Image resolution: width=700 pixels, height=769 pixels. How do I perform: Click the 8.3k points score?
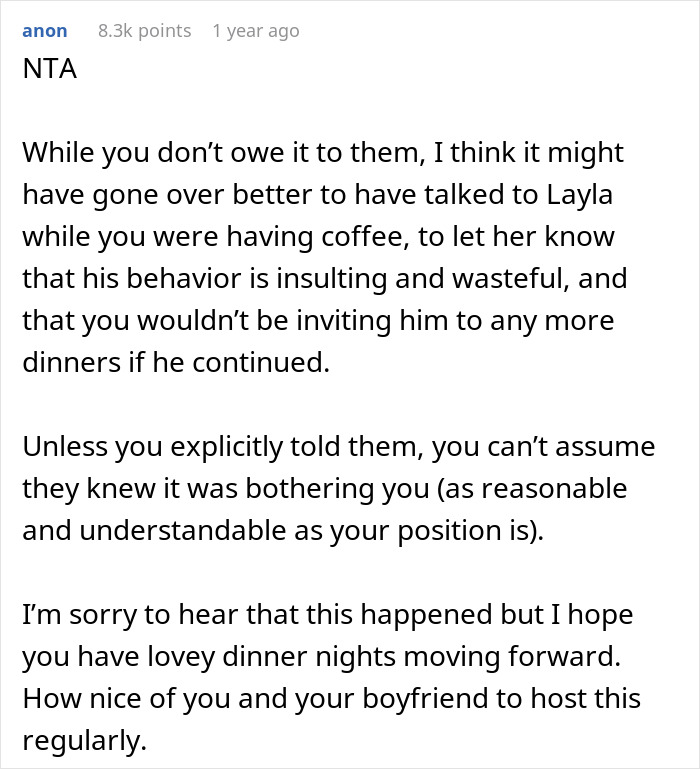(x=144, y=31)
